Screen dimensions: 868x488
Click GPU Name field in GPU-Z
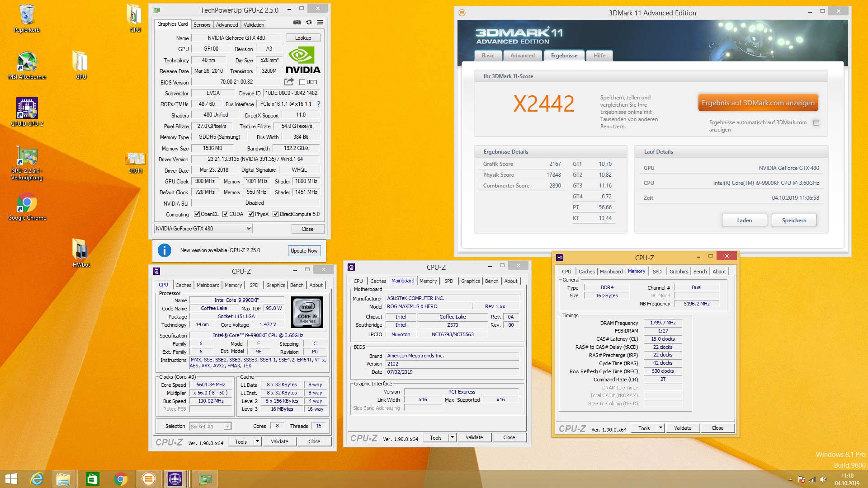[x=236, y=38]
